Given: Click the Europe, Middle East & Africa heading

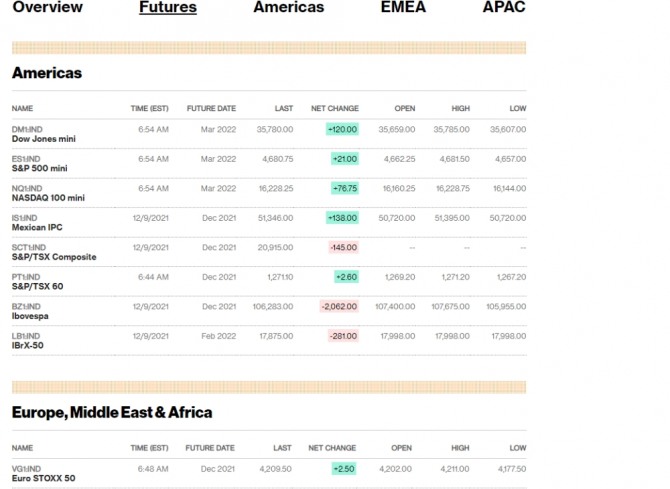Looking at the screenshot, I should pyautogui.click(x=112, y=412).
